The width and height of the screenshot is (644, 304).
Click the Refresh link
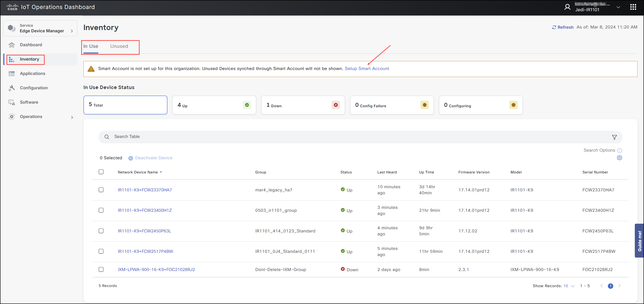[x=565, y=27]
